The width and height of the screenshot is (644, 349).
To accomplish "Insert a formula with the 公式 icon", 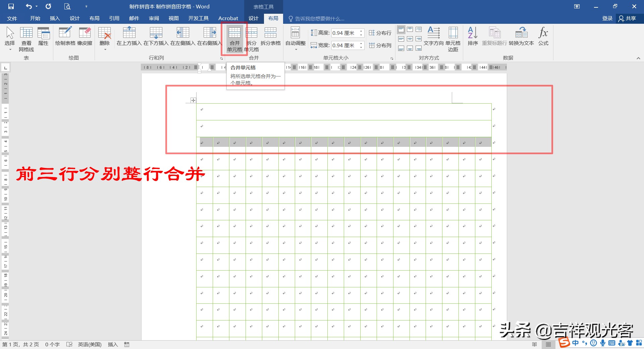I will pos(543,37).
